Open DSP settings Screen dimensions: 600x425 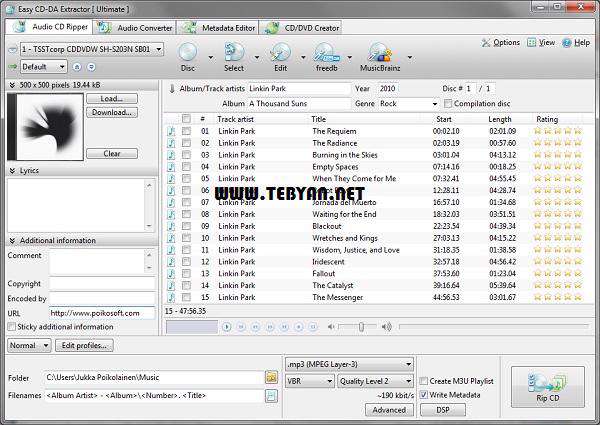[443, 410]
